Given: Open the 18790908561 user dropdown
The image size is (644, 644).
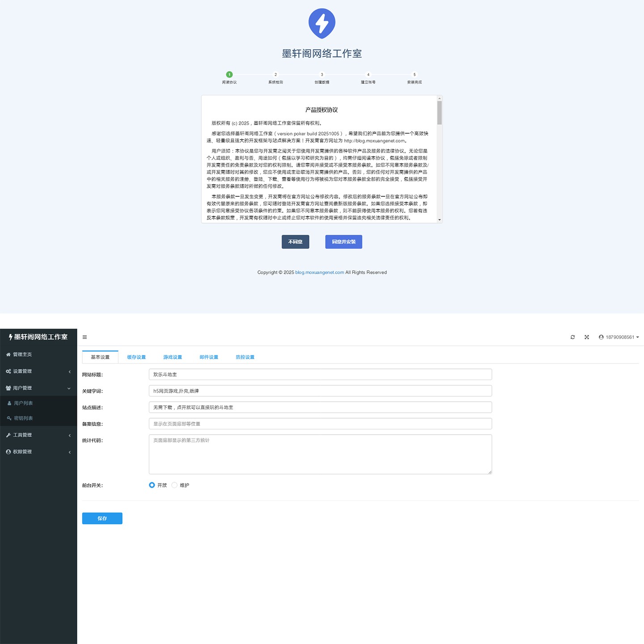Looking at the screenshot, I should (x=619, y=337).
